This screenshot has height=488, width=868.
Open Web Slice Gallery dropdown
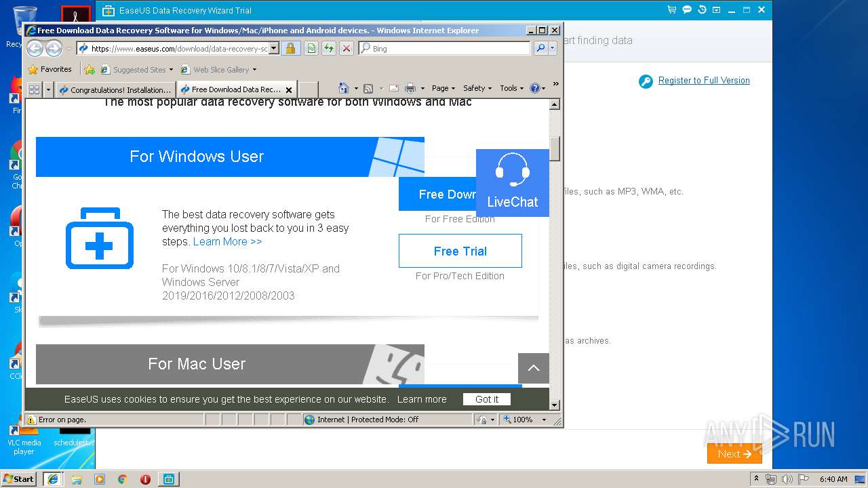coord(218,69)
